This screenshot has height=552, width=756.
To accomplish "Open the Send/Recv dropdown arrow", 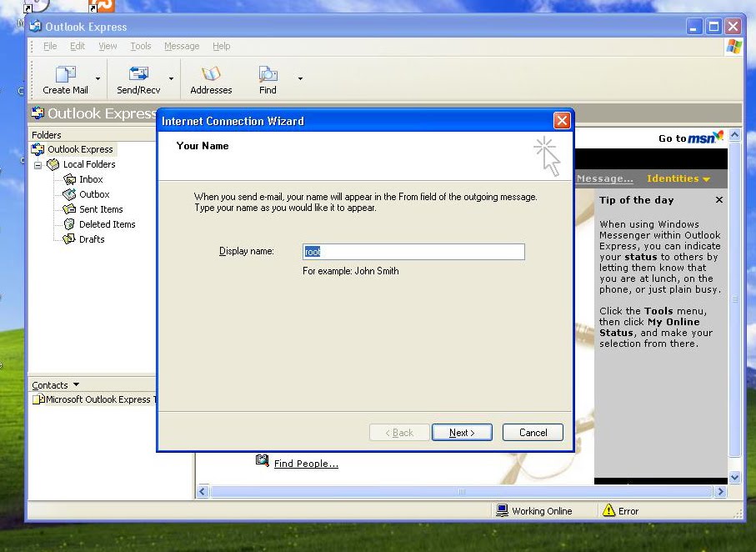I will click(171, 78).
